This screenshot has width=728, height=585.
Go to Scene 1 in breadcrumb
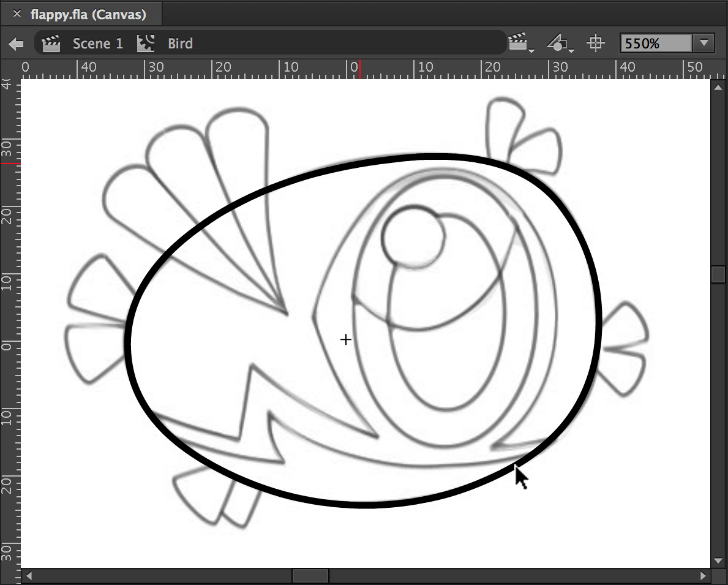97,43
